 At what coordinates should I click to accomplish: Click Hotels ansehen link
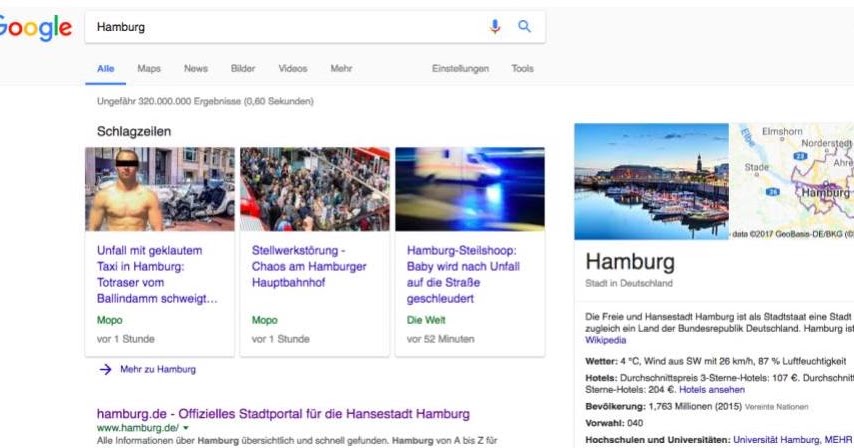click(712, 390)
